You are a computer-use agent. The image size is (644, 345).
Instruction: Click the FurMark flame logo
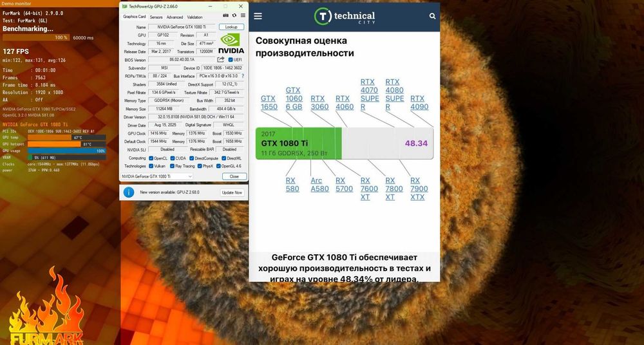[46, 306]
